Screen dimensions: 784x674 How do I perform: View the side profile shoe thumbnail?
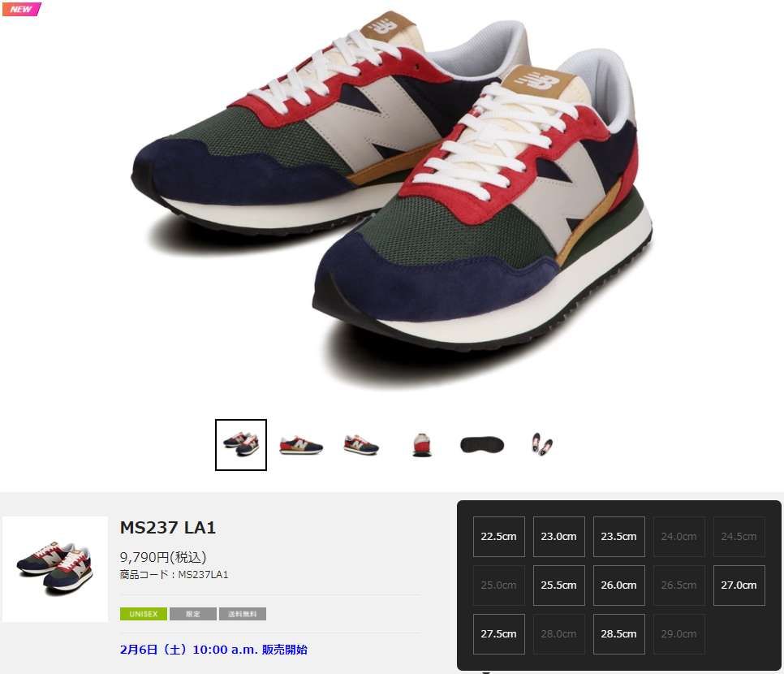point(300,445)
